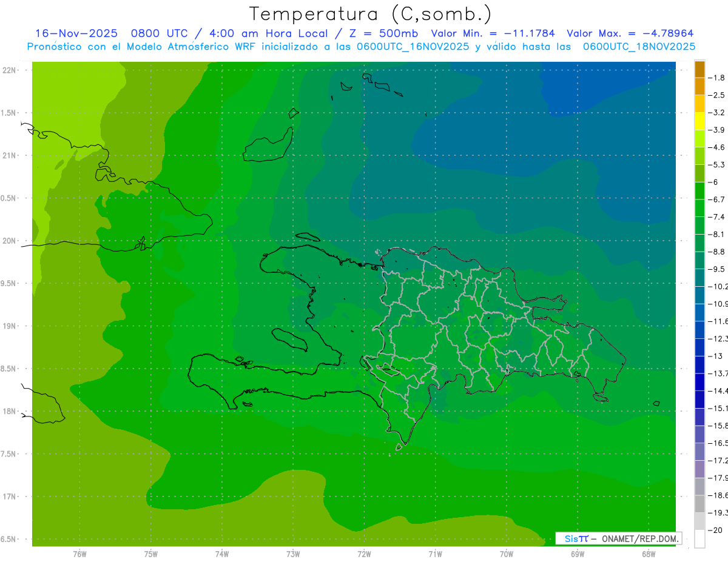Click the -8.8 colorbar label
728x562 pixels.
718,252
